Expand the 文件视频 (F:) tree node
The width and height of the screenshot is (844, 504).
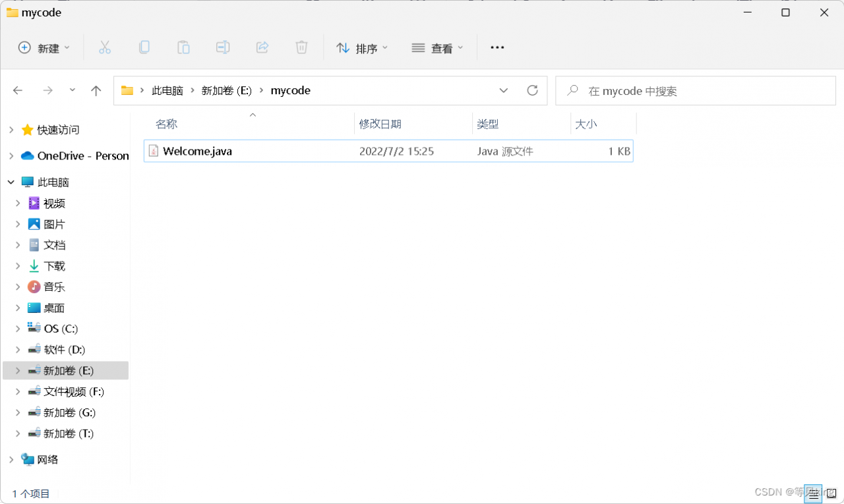click(x=18, y=391)
